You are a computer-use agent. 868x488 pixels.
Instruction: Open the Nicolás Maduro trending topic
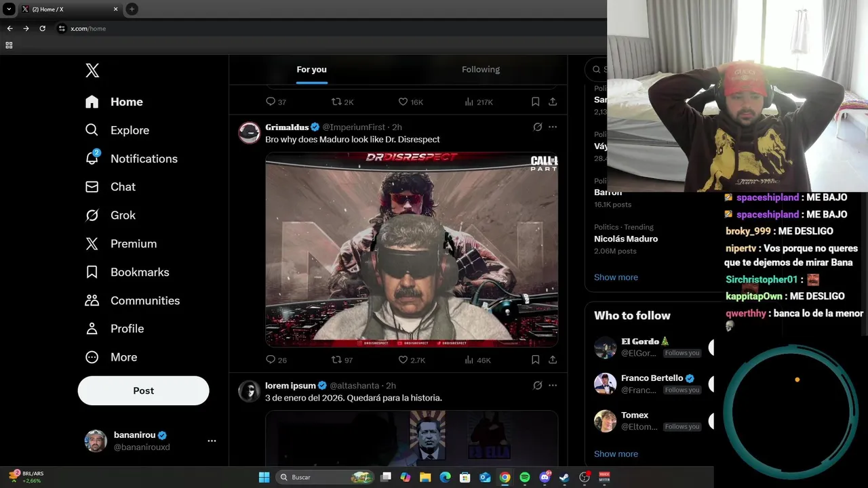pyautogui.click(x=626, y=239)
